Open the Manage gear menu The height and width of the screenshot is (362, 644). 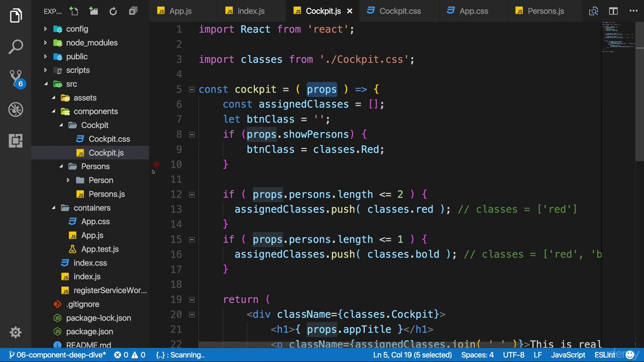16,332
